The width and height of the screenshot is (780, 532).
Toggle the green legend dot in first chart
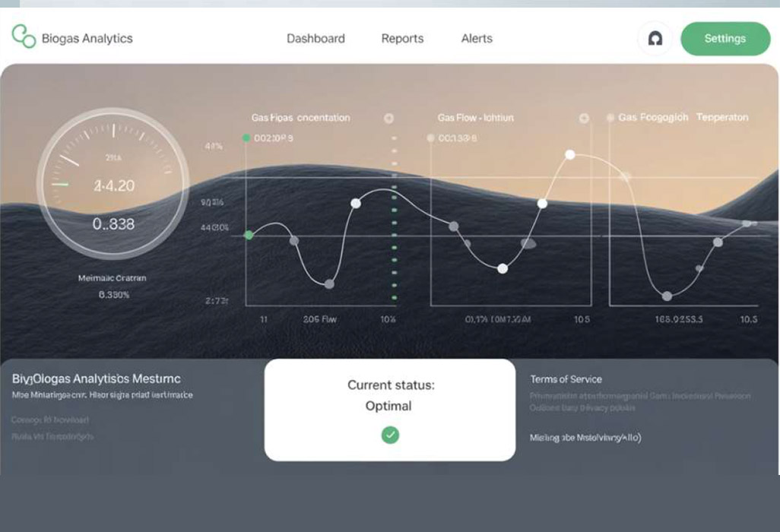tap(246, 138)
